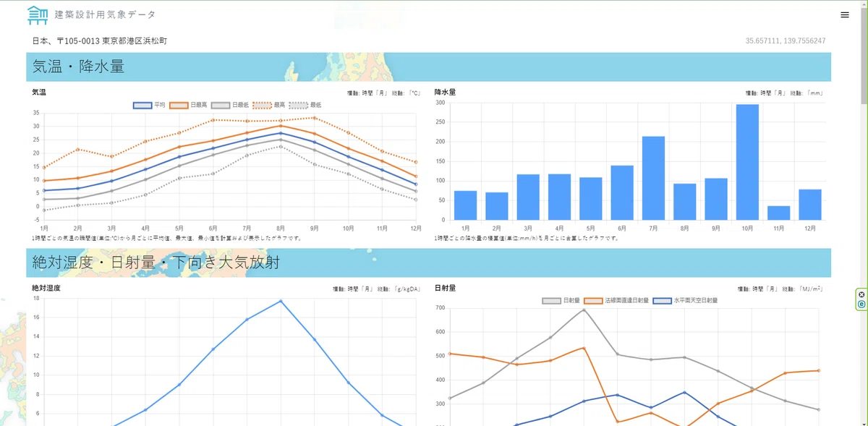
Task: Click the September bar in the precipitation chart
Action: tap(716, 199)
